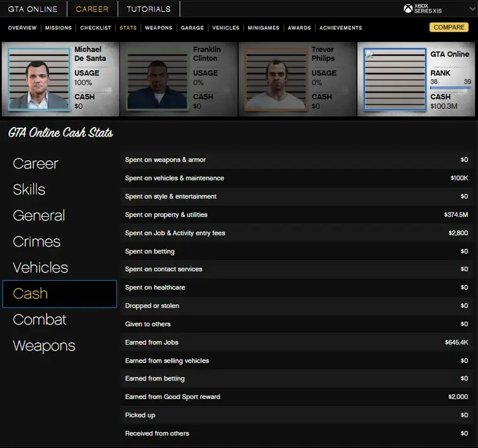
Task: Select Skills in the stats sidebar
Action: click(x=29, y=189)
